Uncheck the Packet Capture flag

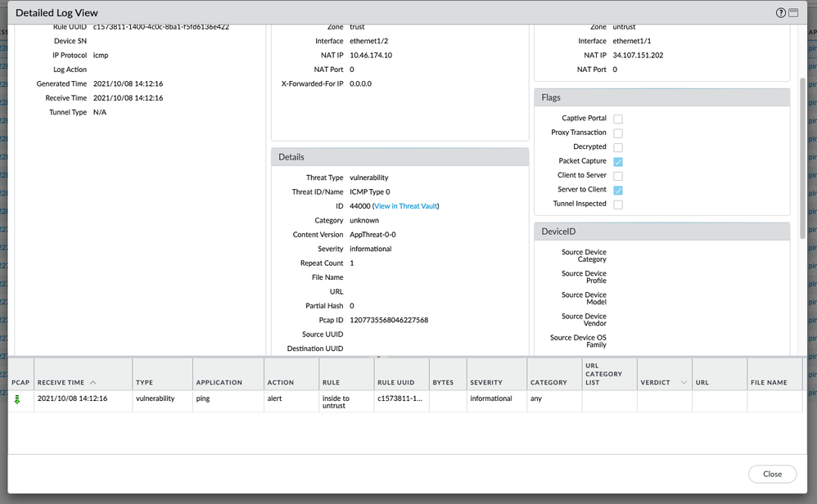click(x=618, y=162)
